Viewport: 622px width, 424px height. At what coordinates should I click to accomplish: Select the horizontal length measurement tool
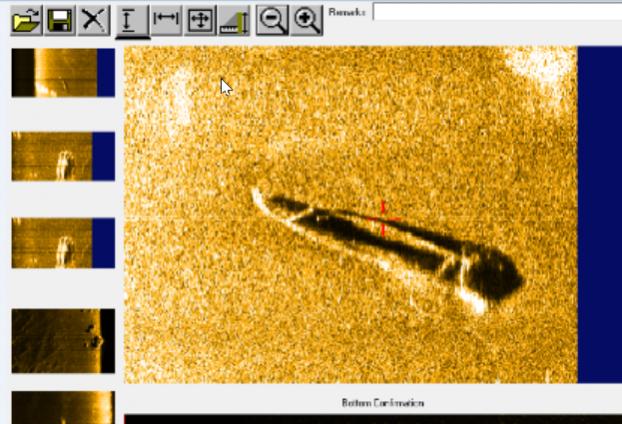click(x=166, y=20)
